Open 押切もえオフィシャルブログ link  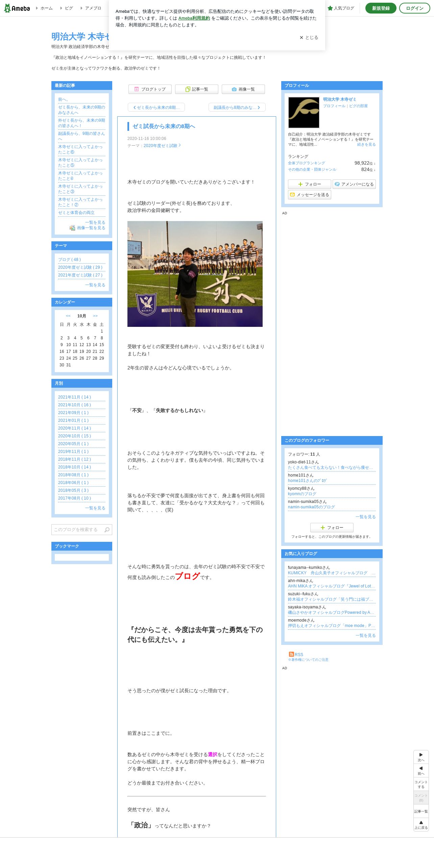(x=331, y=626)
